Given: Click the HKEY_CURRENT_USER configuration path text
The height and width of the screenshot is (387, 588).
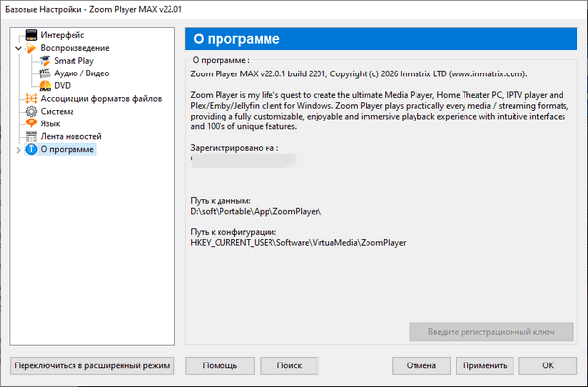Looking at the screenshot, I should coord(298,243).
